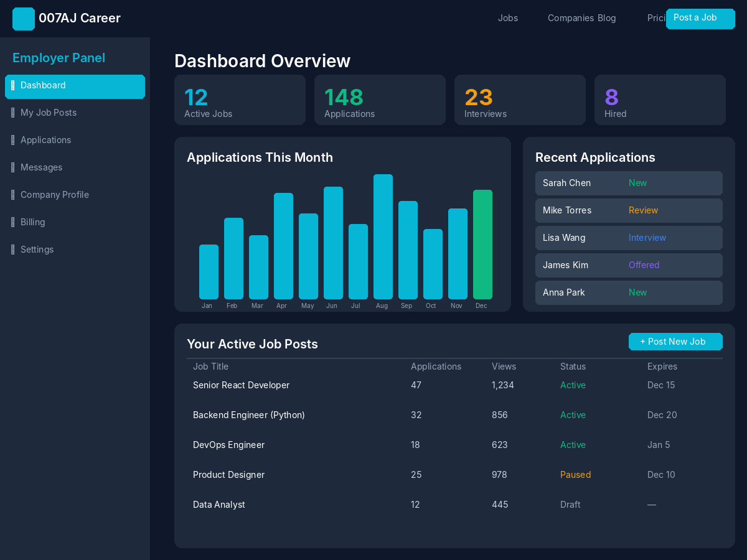Click the Settings sidebar icon

13,250
